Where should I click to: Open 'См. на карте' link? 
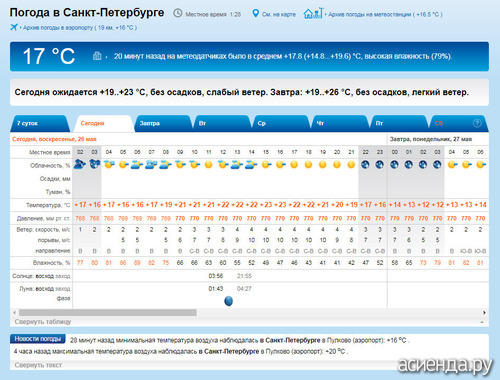click(279, 14)
